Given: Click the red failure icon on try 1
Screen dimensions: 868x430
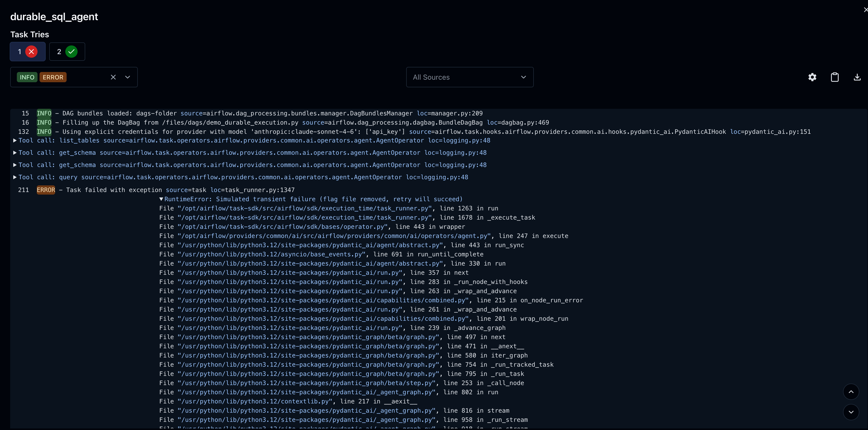Looking at the screenshot, I should 32,52.
